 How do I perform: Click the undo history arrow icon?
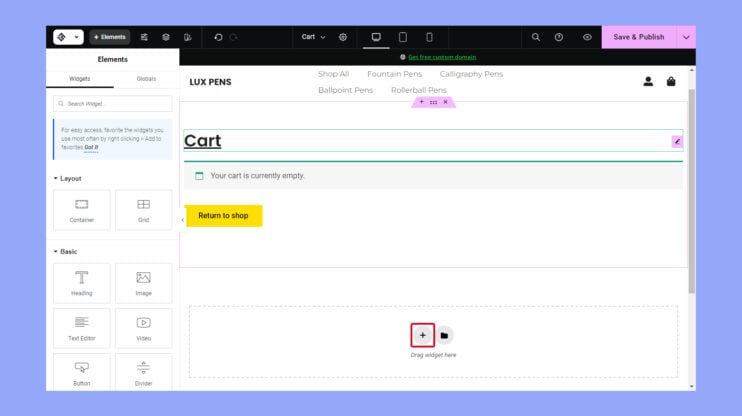(x=218, y=37)
